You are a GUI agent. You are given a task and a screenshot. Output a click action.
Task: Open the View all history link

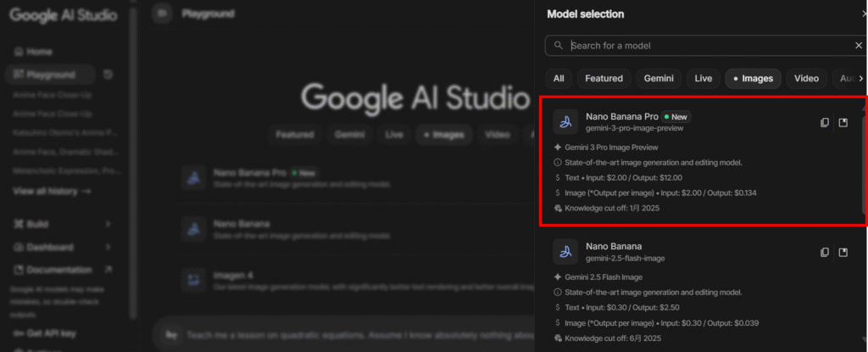(51, 192)
